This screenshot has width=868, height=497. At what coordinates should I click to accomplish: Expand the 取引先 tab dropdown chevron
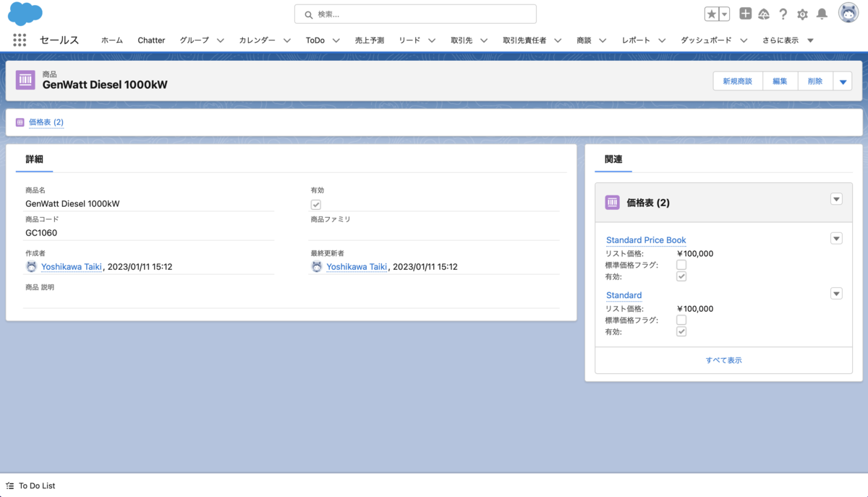click(x=484, y=41)
